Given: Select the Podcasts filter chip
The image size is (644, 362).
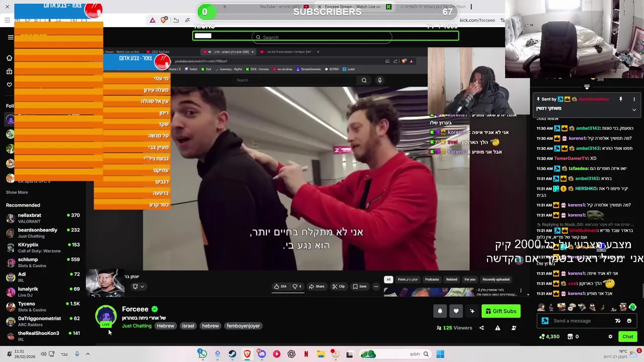Looking at the screenshot, I should coord(432,280).
